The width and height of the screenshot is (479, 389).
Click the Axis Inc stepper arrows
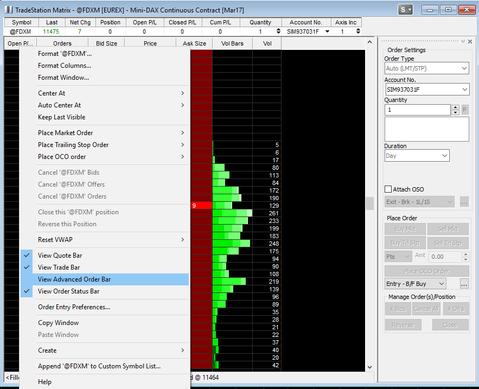coord(358,31)
